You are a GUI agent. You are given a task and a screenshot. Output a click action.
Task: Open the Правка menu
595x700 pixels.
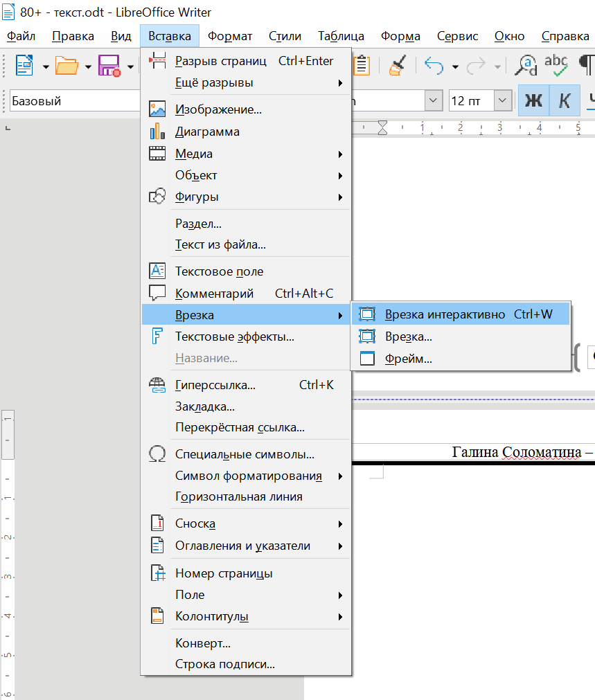(73, 36)
